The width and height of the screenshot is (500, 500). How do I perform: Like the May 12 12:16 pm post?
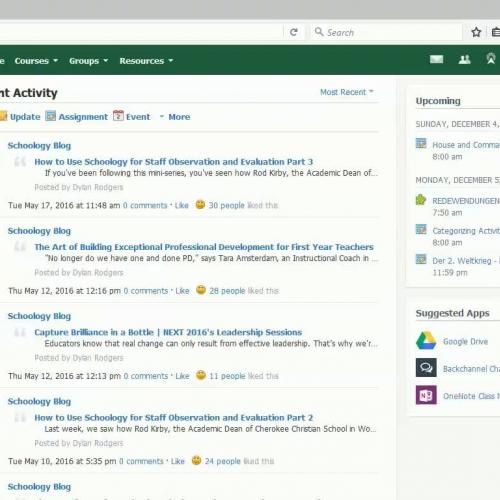tap(182, 291)
